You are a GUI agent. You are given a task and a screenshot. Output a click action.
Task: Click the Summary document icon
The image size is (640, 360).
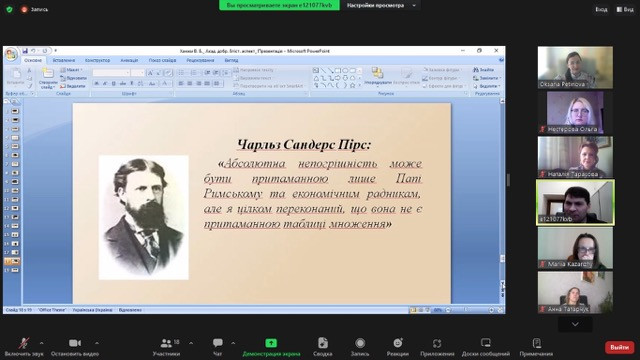322,343
